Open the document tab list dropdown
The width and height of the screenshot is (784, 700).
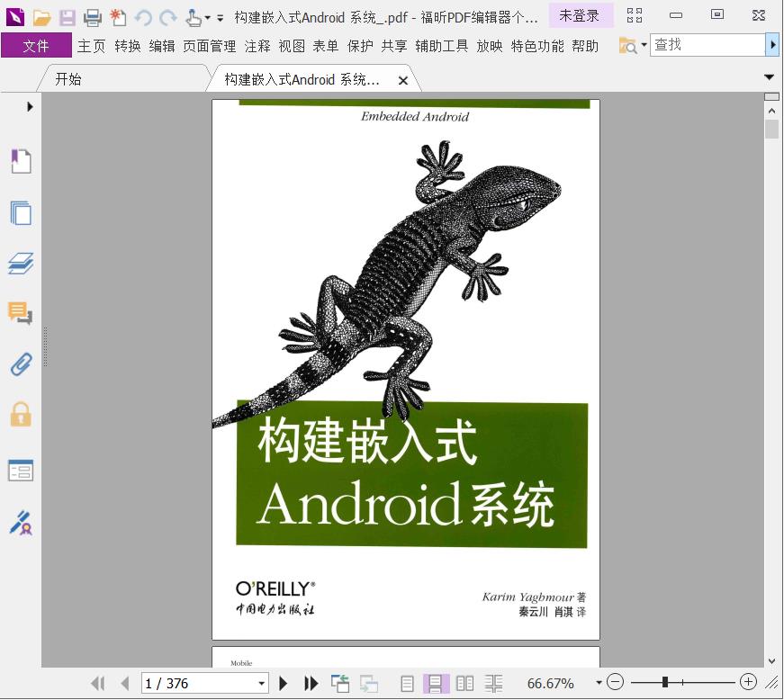pyautogui.click(x=770, y=77)
